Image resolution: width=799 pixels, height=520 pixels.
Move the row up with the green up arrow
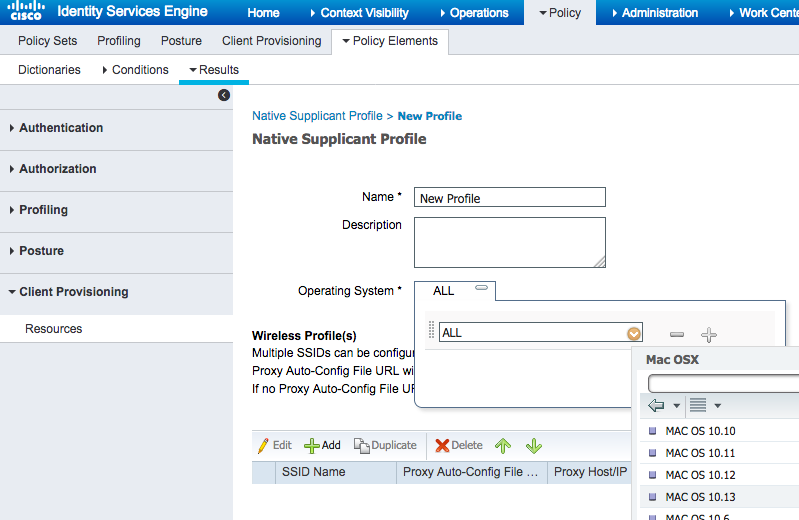[503, 446]
